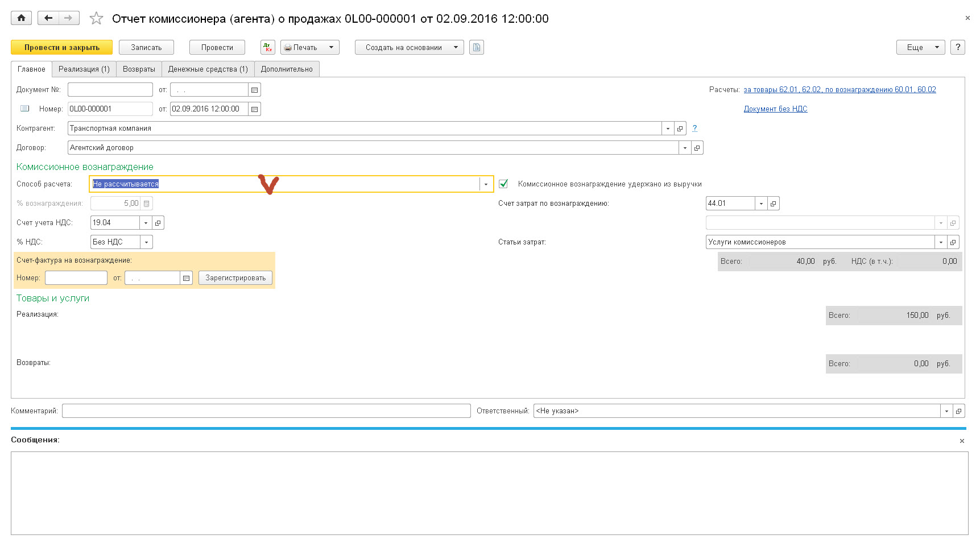This screenshot has width=980, height=543.
Task: Open the document report icon next to Создать на основании
Action: (x=477, y=48)
